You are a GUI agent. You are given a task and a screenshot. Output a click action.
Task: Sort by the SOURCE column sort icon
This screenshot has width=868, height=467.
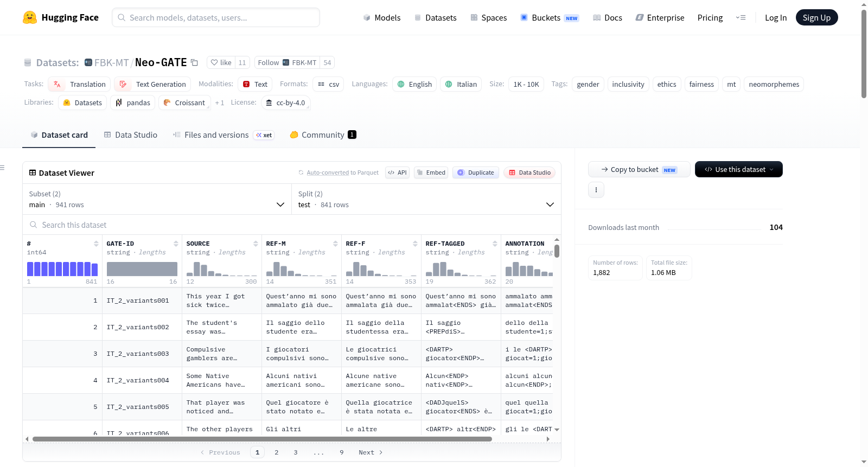pos(256,244)
